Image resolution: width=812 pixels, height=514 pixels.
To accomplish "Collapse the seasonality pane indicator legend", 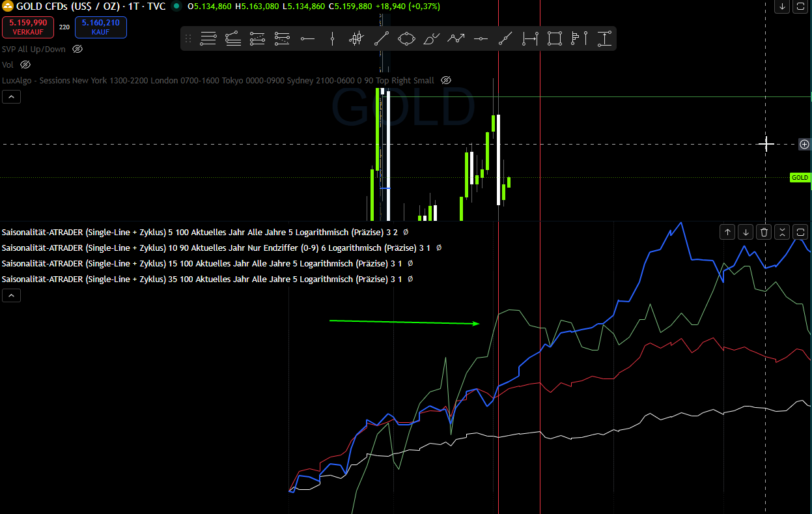I will (12, 296).
